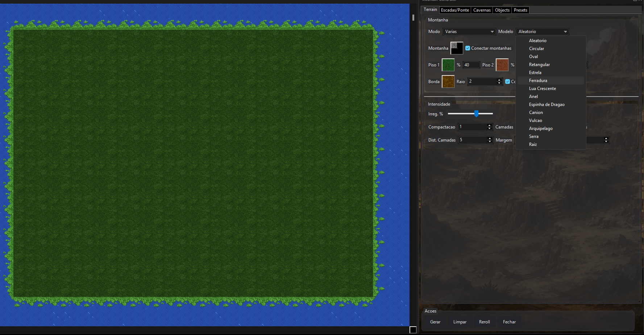This screenshot has width=644, height=335.
Task: Choose the Estrela model option
Action: click(550, 73)
